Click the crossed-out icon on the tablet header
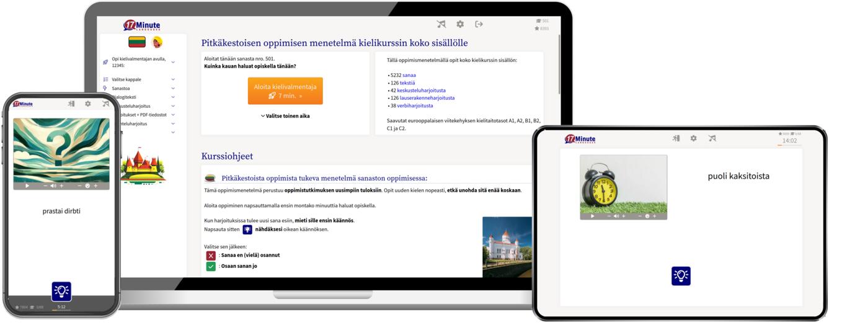868x330 pixels. click(712, 138)
